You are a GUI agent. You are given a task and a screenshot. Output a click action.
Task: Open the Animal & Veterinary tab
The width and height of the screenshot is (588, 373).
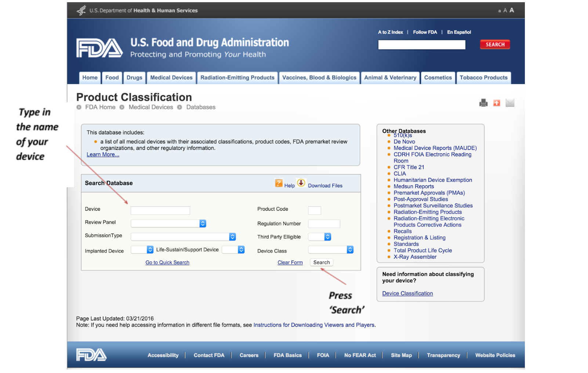click(x=390, y=78)
